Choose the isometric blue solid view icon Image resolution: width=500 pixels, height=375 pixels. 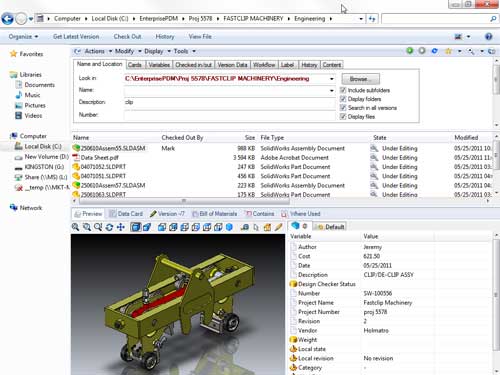229,227
